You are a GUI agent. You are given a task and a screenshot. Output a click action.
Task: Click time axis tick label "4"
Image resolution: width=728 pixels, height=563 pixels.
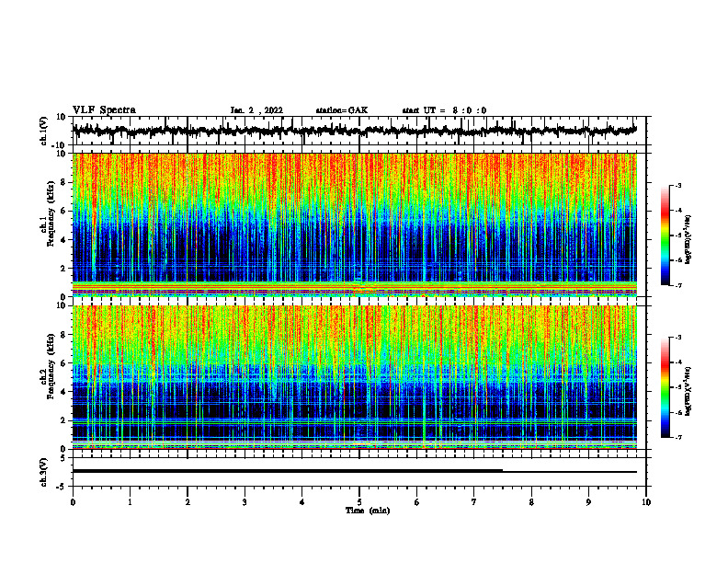[x=301, y=502]
